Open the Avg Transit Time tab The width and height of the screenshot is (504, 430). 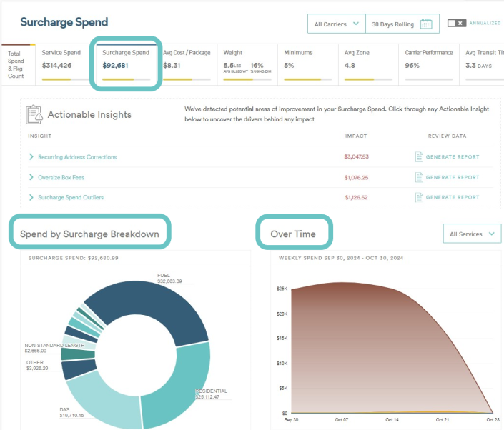pyautogui.click(x=482, y=64)
